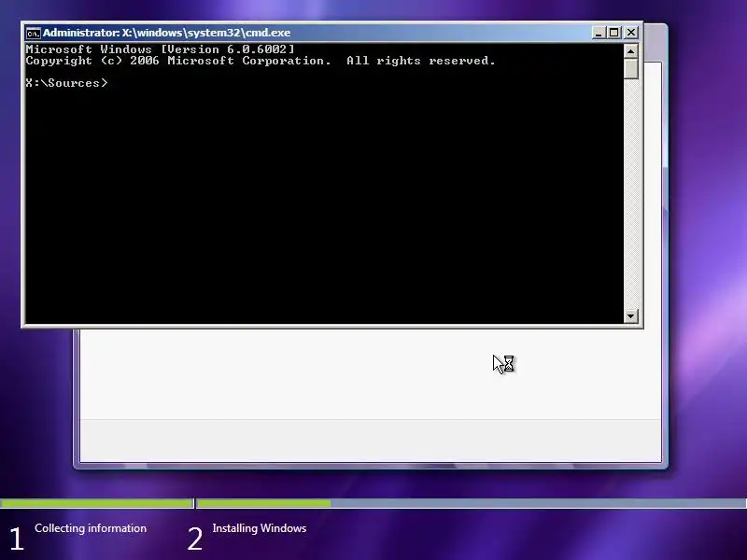
Task: Click the console vertical scrollbar thumb
Action: pyautogui.click(x=631, y=69)
